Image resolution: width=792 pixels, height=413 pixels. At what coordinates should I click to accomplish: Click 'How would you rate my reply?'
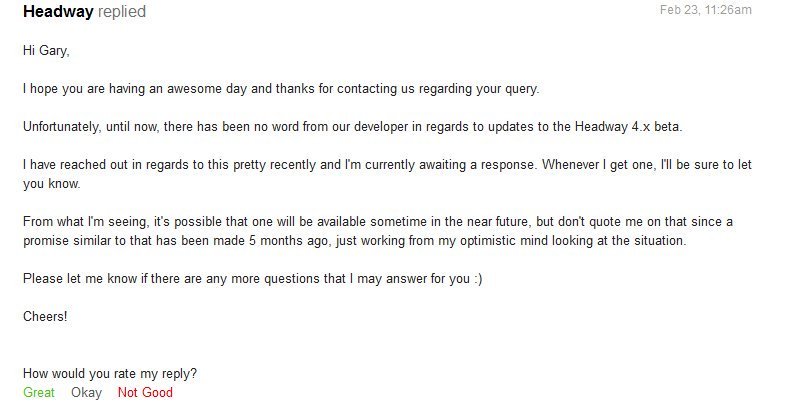110,374
